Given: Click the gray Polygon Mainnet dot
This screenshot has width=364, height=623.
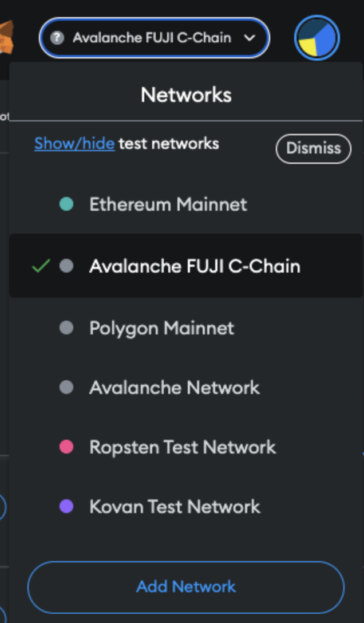Looking at the screenshot, I should (x=66, y=328).
